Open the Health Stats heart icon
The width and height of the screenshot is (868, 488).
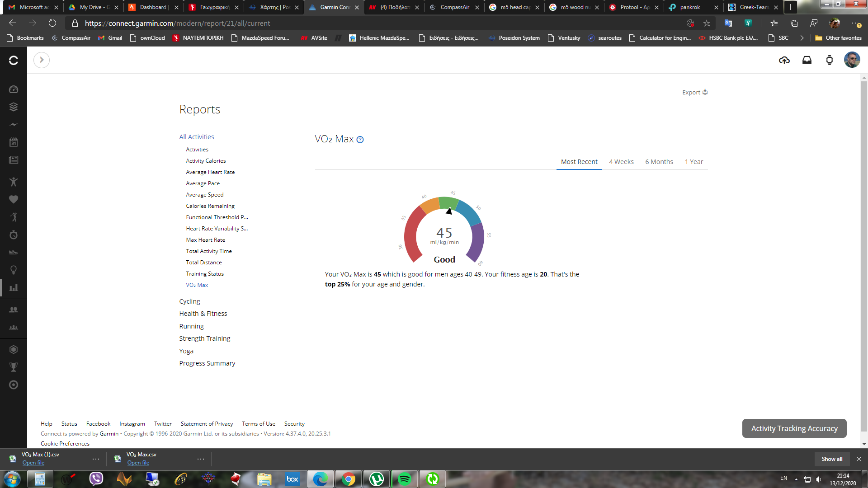point(14,199)
